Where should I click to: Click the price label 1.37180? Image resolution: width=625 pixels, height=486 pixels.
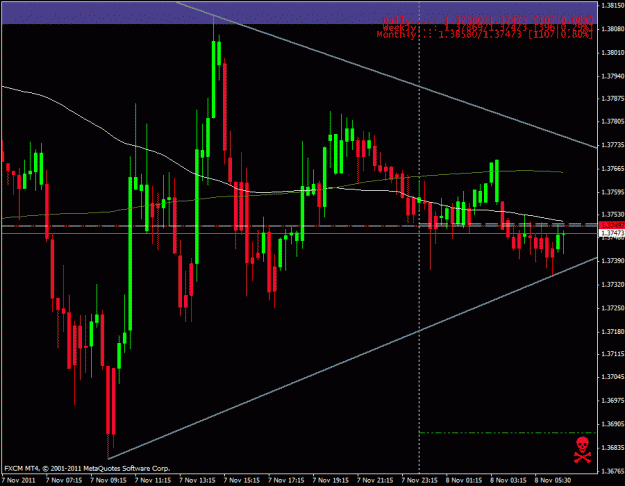[613, 332]
